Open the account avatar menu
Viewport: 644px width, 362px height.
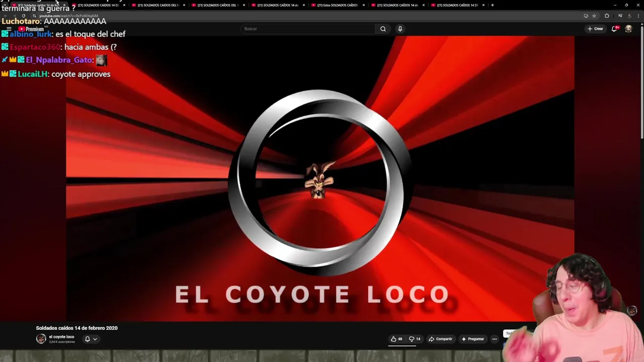pos(628,29)
